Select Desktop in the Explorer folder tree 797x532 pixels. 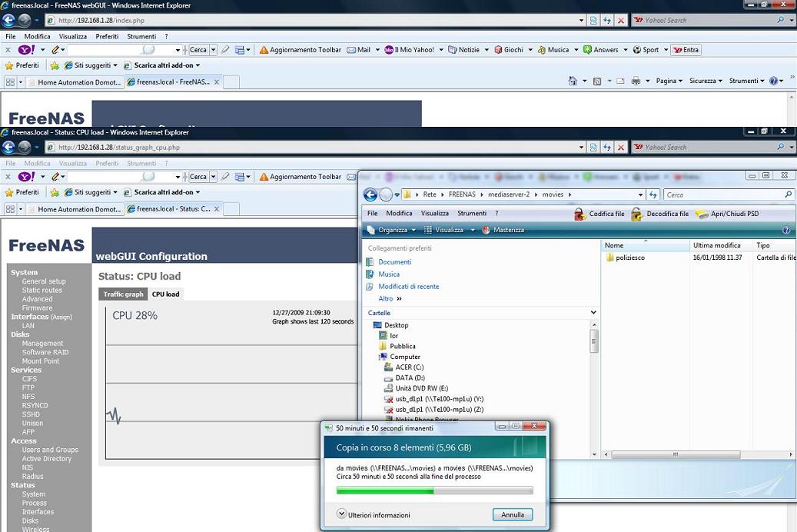point(390,325)
